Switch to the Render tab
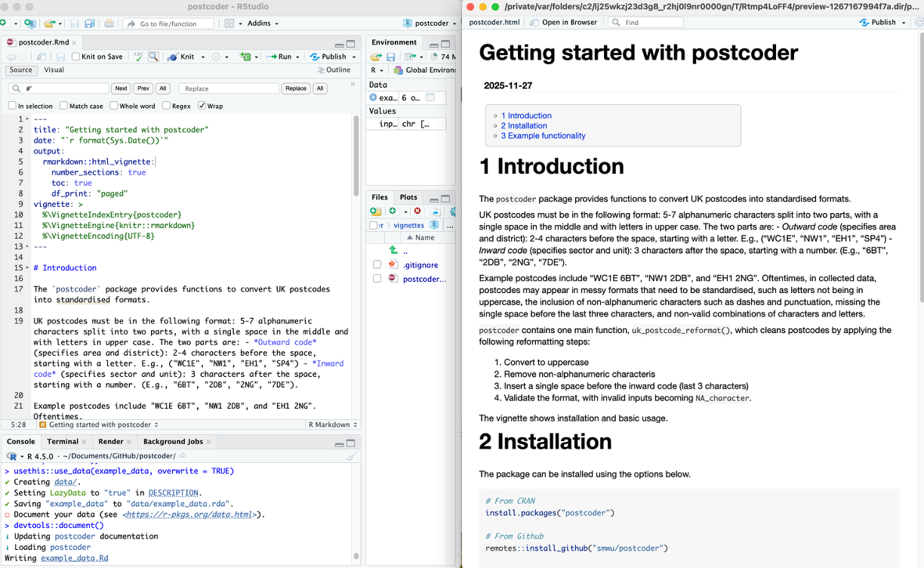 tap(111, 441)
